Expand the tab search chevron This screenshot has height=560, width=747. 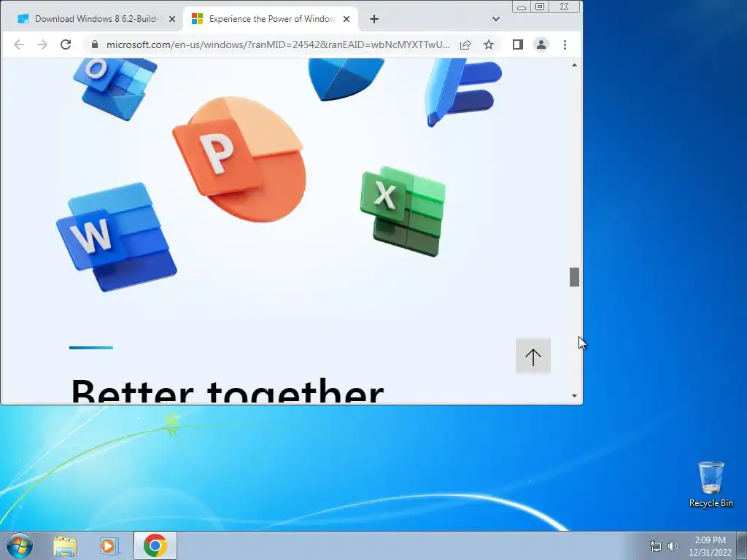(x=496, y=19)
